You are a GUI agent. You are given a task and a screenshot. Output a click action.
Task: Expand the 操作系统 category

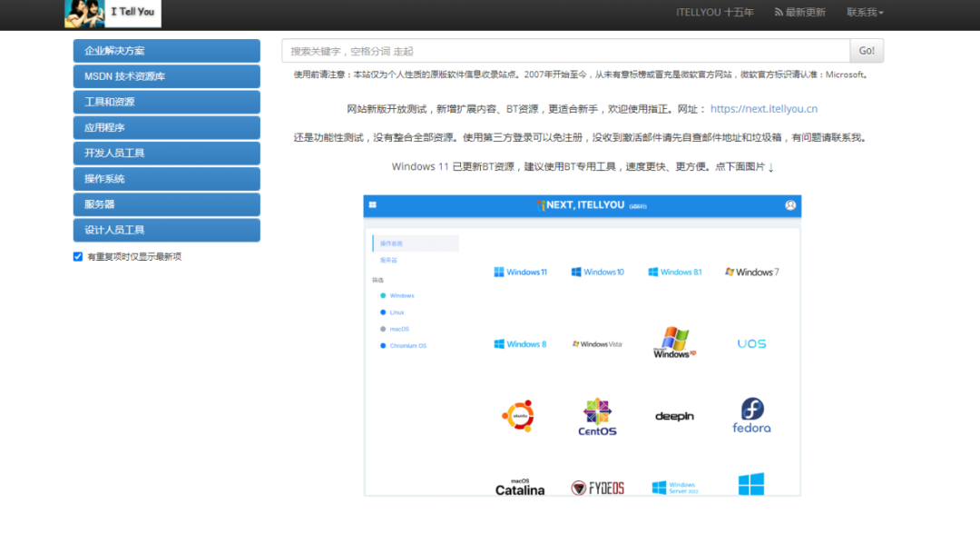166,179
